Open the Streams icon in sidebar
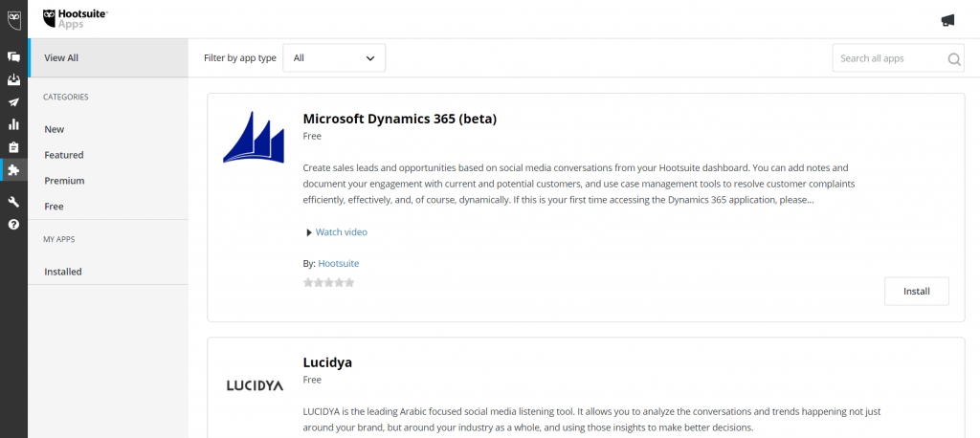This screenshot has height=438, width=980. [13, 56]
